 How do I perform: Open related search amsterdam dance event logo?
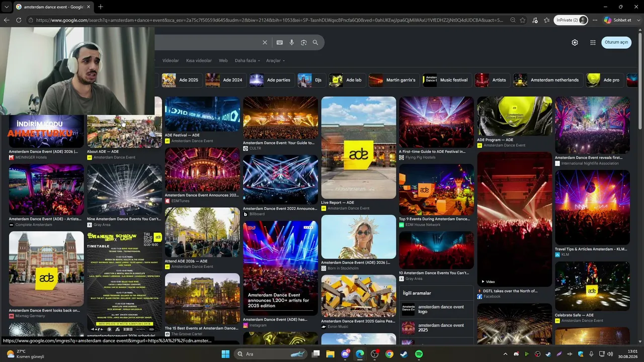click(x=437, y=310)
